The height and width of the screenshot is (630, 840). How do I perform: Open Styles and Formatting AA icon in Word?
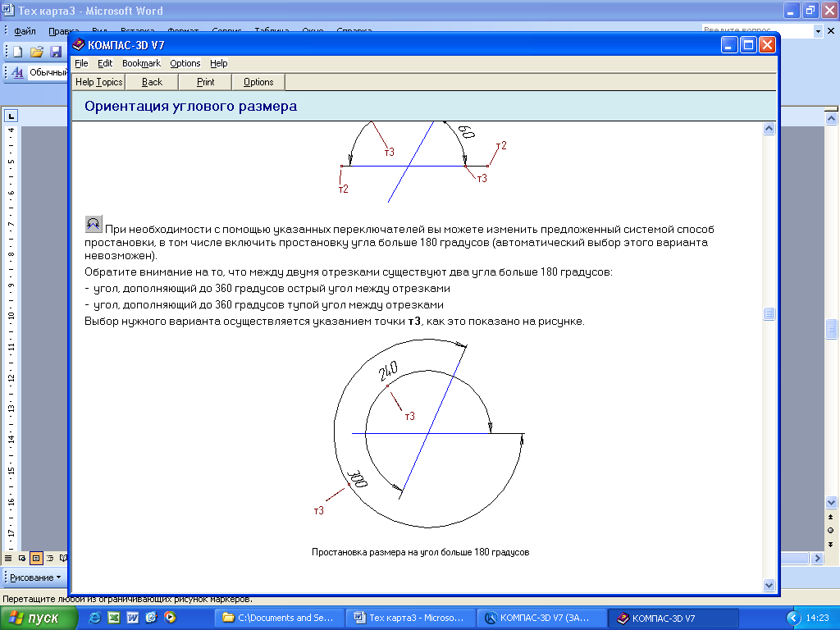(17, 72)
